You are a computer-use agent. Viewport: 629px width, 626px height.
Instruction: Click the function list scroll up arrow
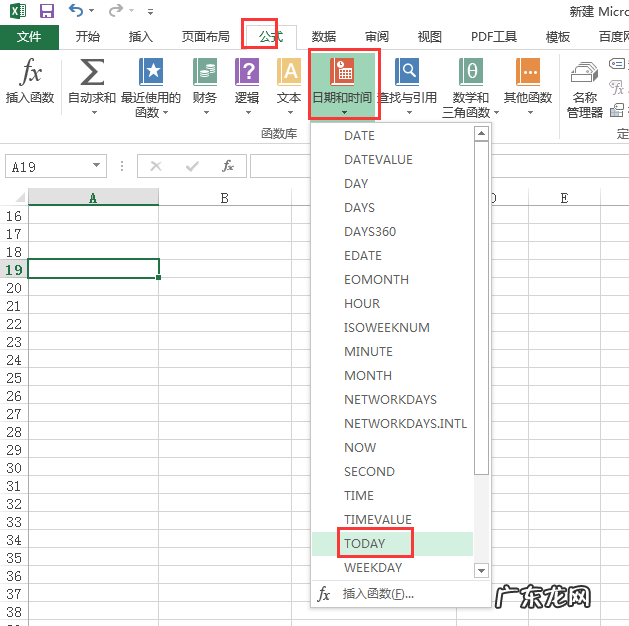click(481, 133)
